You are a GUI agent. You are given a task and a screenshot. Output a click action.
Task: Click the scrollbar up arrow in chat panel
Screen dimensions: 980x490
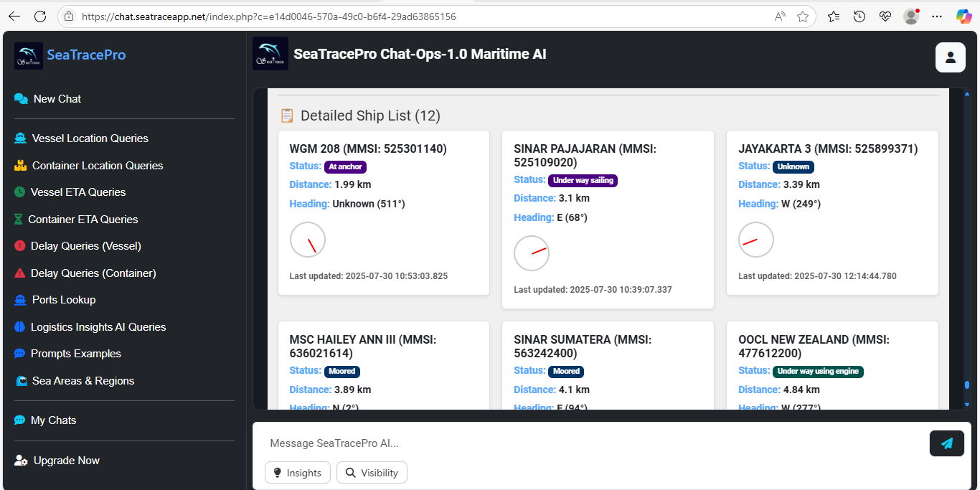point(966,93)
